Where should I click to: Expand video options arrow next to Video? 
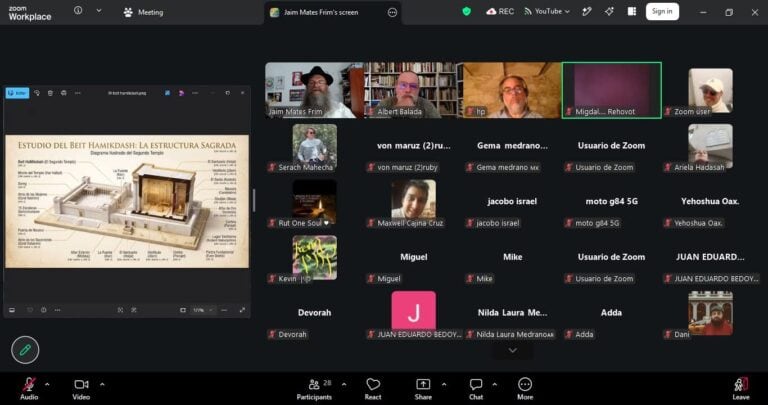pyautogui.click(x=102, y=384)
